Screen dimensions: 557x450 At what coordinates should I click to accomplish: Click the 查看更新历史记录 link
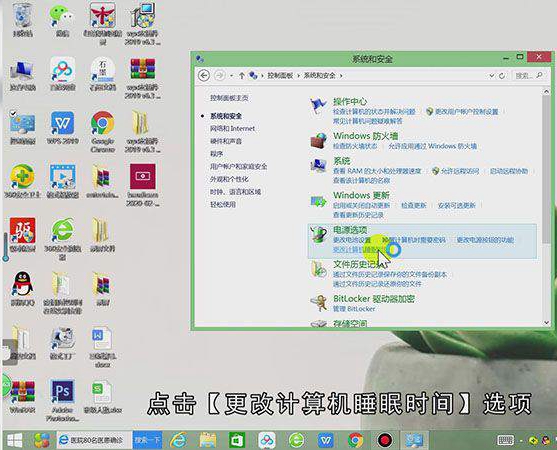pyautogui.click(x=358, y=215)
